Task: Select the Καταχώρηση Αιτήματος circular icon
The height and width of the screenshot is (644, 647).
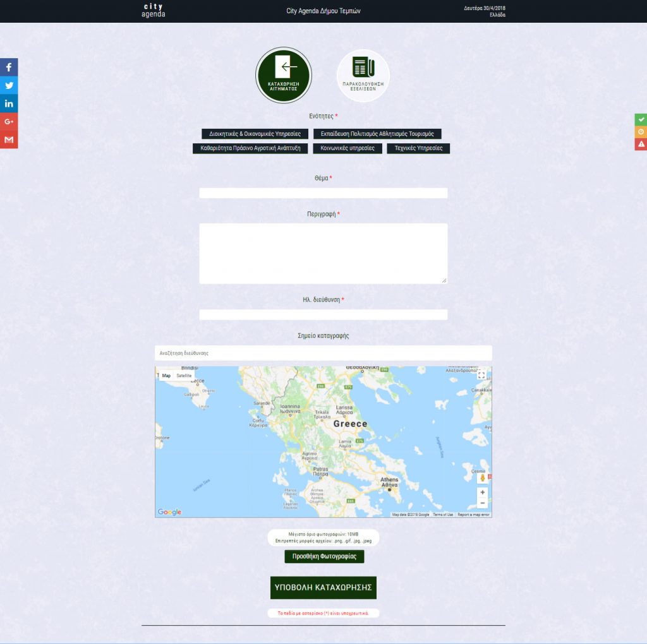Action: point(283,75)
